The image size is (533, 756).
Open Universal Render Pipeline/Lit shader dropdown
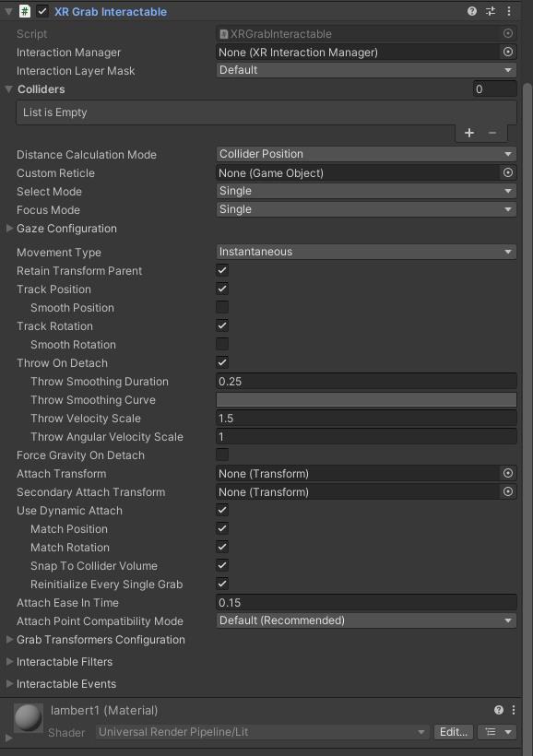pos(262,732)
